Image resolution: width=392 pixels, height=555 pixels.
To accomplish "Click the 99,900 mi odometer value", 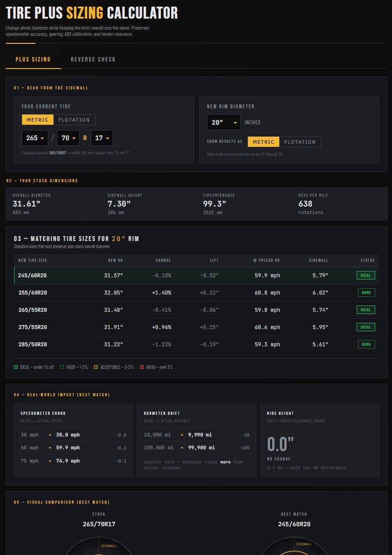I will pyautogui.click(x=202, y=448).
